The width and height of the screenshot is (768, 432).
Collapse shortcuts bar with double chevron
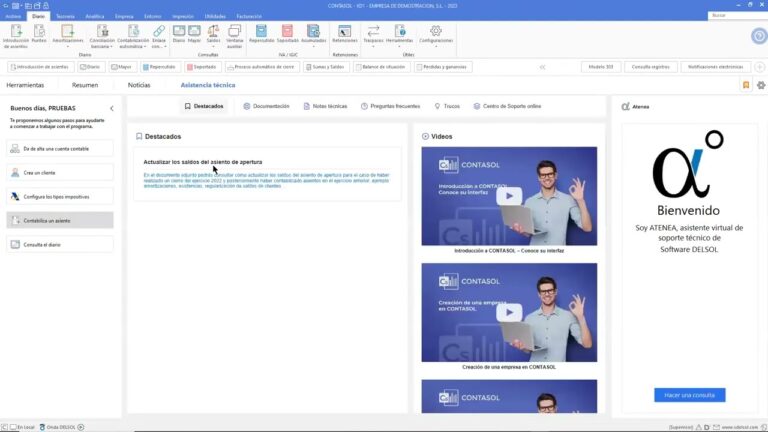click(x=543, y=67)
